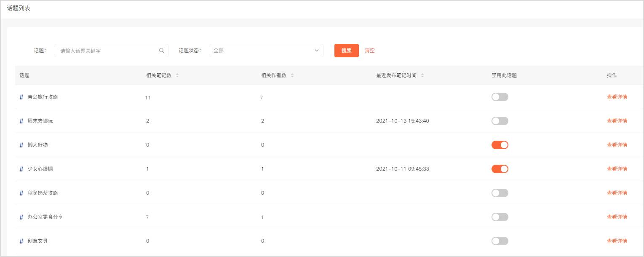View details of 少女心爆棚 topic
Viewport: 644px width, 257px height.
(x=617, y=169)
